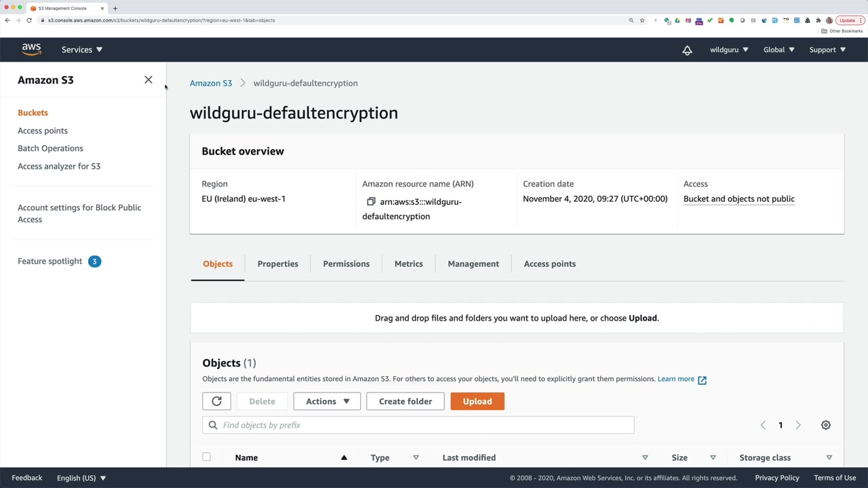Open the Privacy Policy link

(x=777, y=478)
